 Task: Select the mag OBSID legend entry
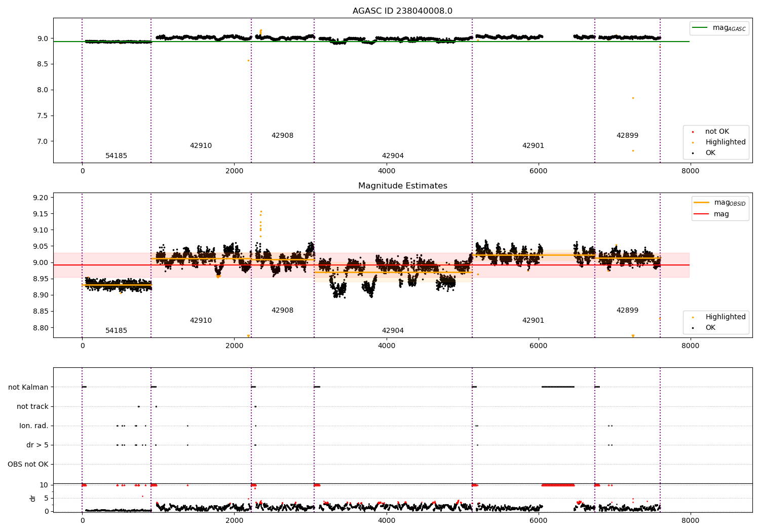[x=720, y=203]
